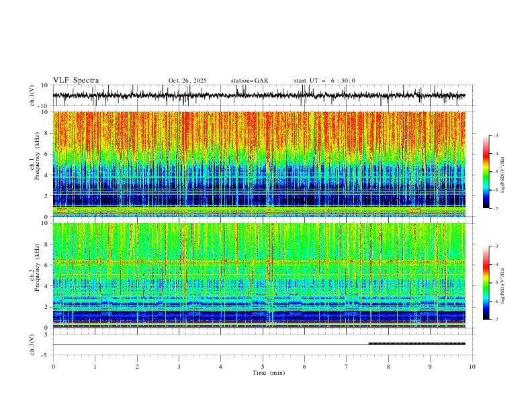This screenshot has height=411, width=532.
Task: Click the time axis tick label "5"
Action: 263,367
